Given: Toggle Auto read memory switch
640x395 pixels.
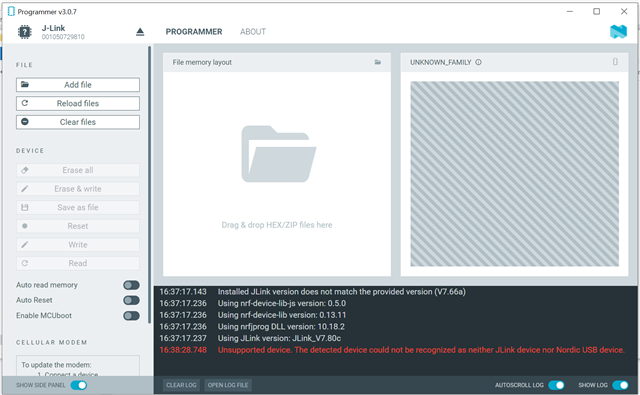Looking at the screenshot, I should click(131, 285).
